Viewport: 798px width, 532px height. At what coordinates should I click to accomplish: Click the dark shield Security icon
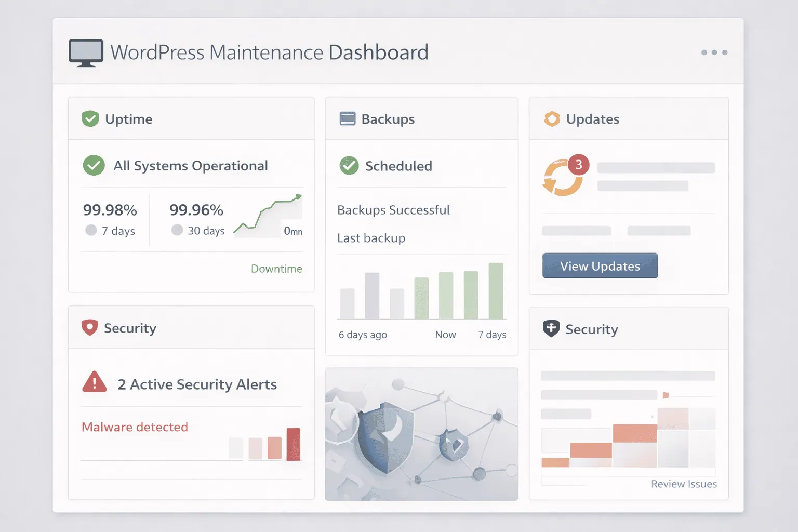coord(551,329)
